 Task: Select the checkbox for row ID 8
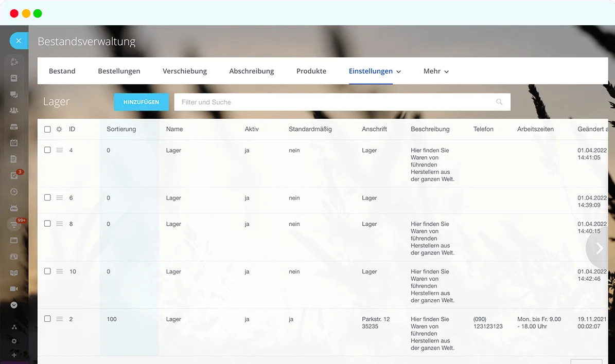pyautogui.click(x=47, y=223)
